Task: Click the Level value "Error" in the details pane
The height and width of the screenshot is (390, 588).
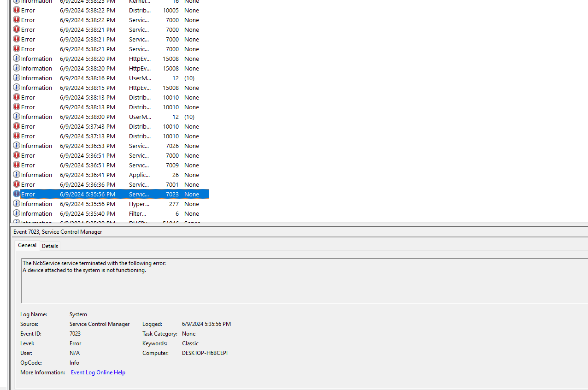Action: tap(76, 343)
